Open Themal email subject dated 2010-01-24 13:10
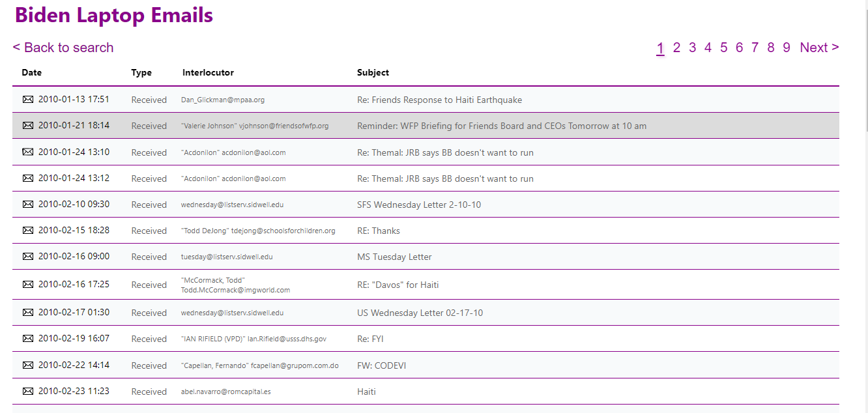Viewport: 868px width, 413px height. tap(445, 152)
